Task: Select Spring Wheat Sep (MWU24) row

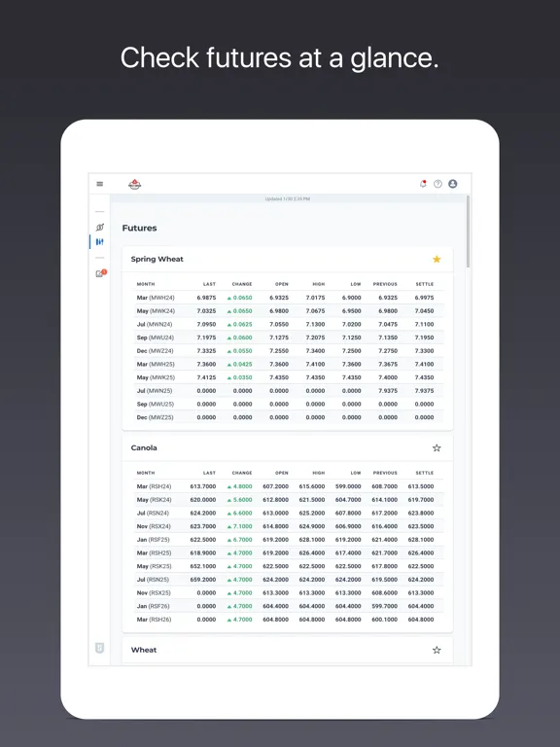Action: pos(288,338)
